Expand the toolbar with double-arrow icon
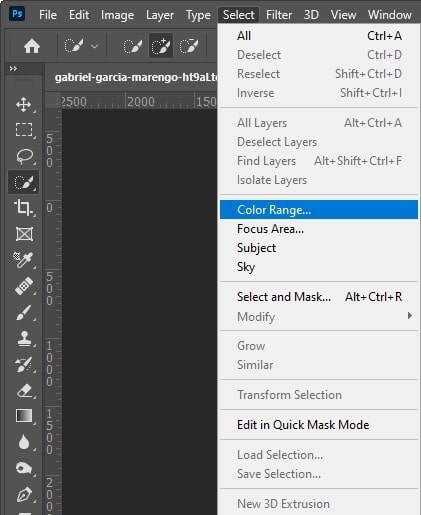Image resolution: width=421 pixels, height=515 pixels. (13, 69)
